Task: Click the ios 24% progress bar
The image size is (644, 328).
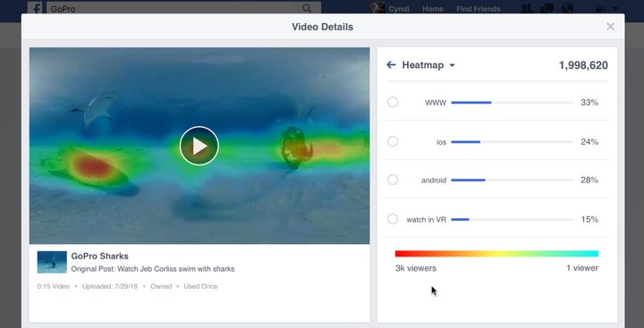Action: coord(513,142)
